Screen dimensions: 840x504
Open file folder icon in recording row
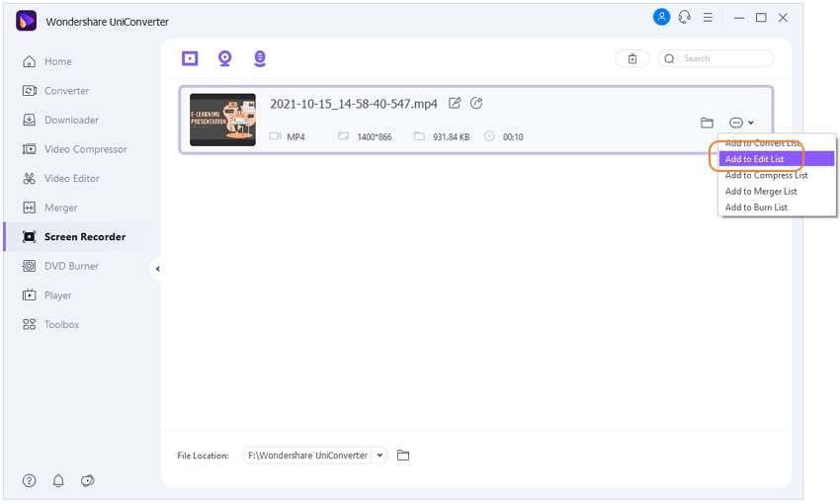707,123
